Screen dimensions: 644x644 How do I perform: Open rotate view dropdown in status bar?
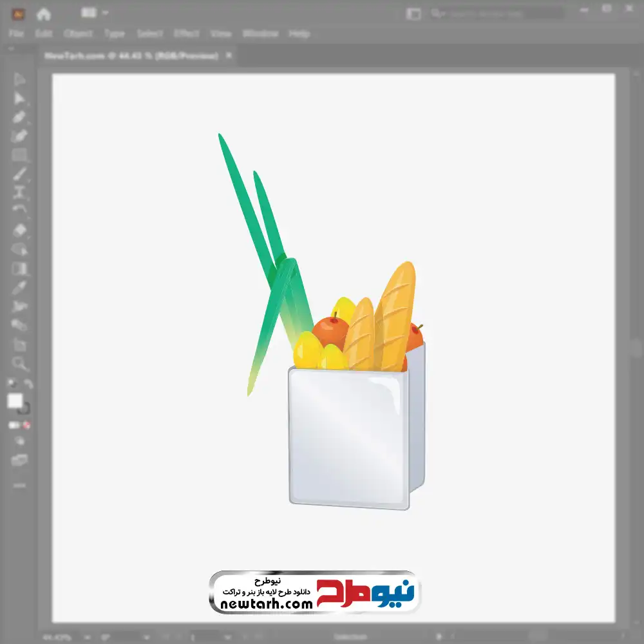[x=147, y=638]
